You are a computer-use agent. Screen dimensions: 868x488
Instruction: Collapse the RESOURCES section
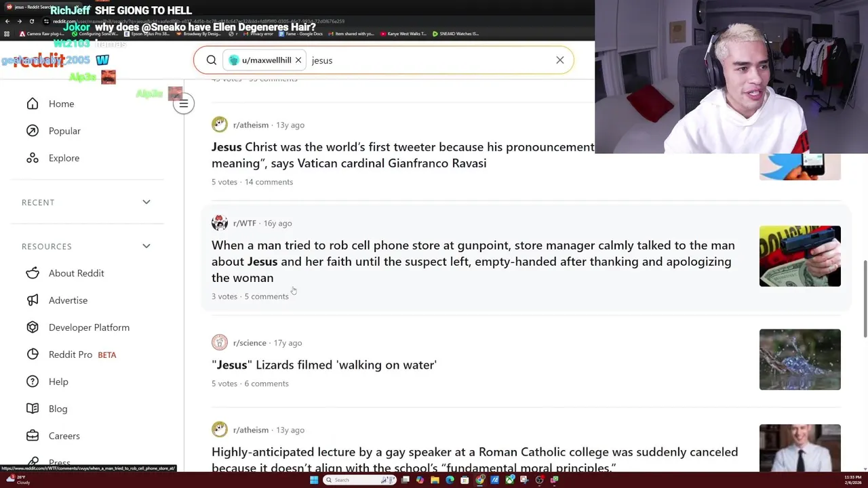146,246
